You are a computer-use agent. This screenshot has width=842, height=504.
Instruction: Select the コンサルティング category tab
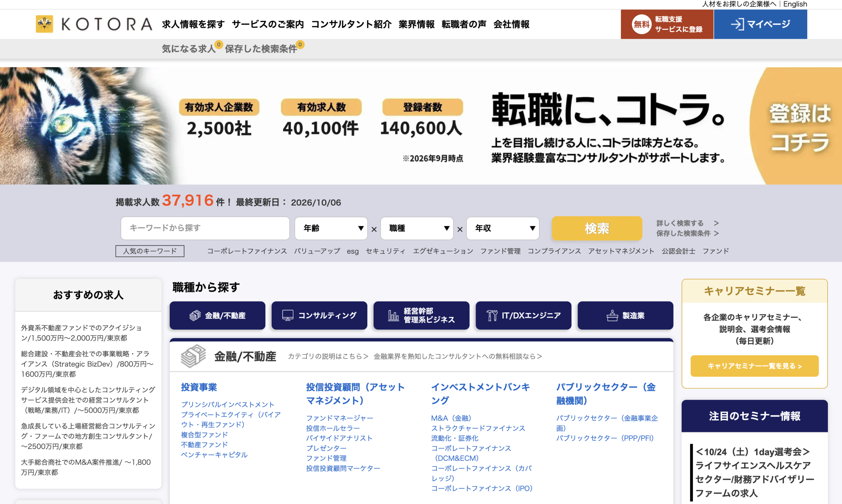[x=319, y=316]
